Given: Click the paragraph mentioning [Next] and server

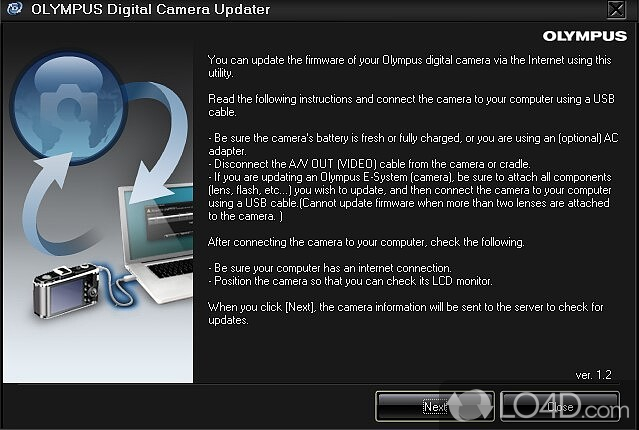Looking at the screenshot, I should click(x=406, y=313).
